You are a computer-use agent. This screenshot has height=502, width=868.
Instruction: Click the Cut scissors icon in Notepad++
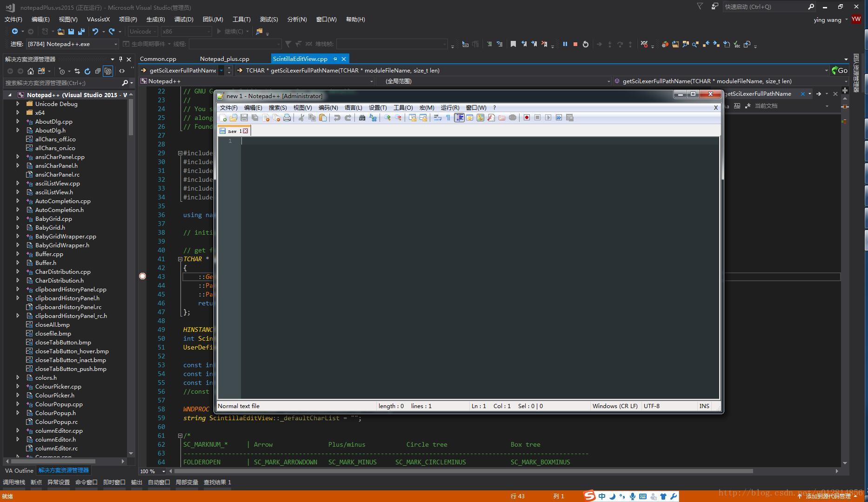tap(301, 118)
